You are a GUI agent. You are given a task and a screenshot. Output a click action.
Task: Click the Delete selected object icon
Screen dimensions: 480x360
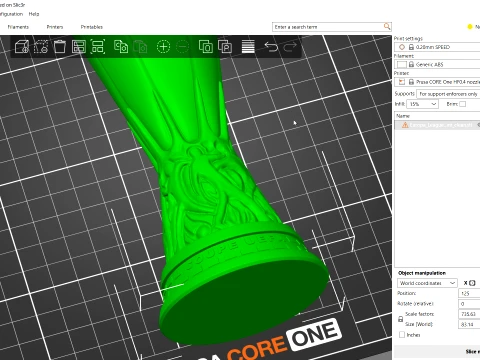41,47
